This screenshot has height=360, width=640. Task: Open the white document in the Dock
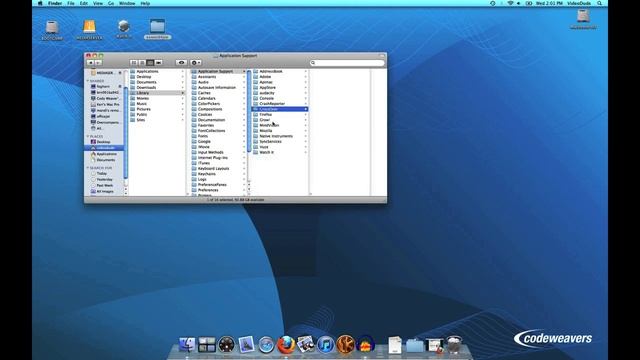[395, 345]
